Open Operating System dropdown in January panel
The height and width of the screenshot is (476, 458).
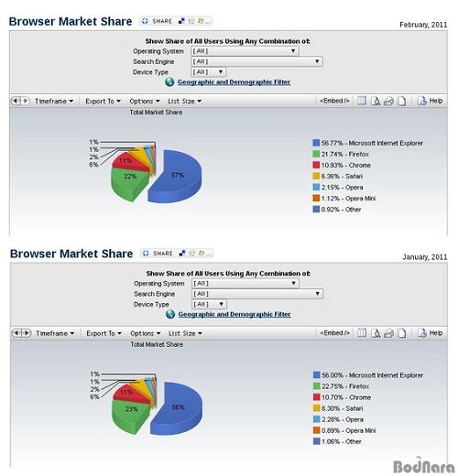click(x=245, y=283)
